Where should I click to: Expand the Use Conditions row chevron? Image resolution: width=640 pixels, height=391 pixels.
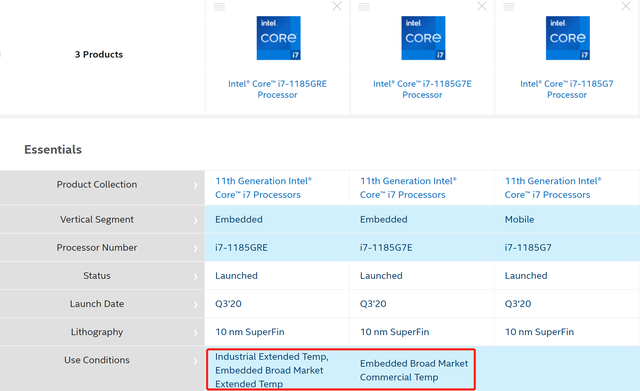[196, 361]
